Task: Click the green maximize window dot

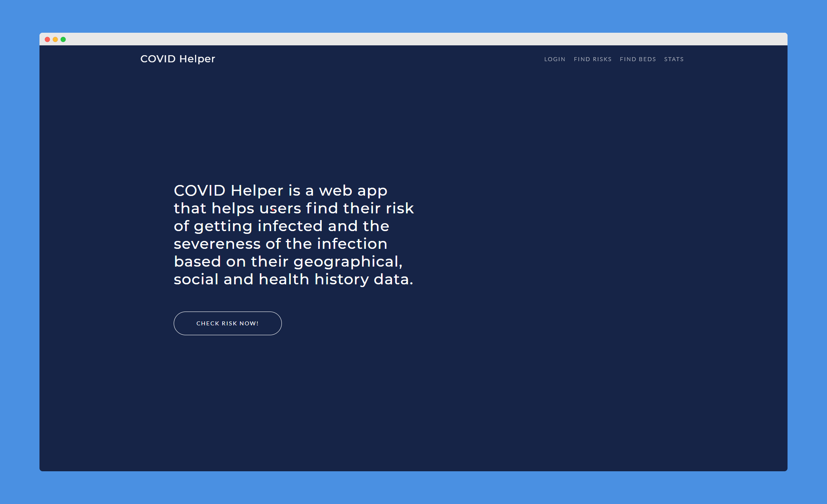Action: [63, 39]
